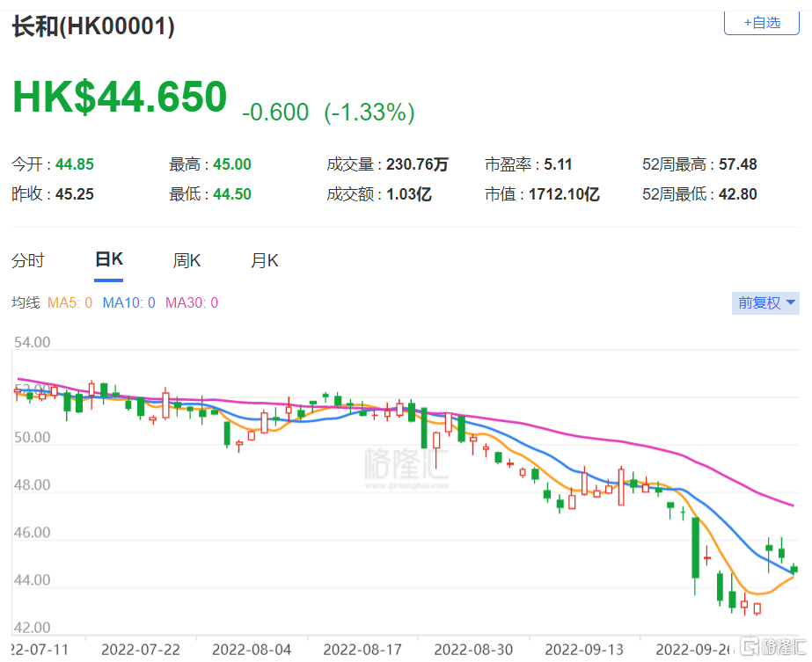Expand the 前复权 adjustment dropdown

pyautogui.click(x=765, y=302)
